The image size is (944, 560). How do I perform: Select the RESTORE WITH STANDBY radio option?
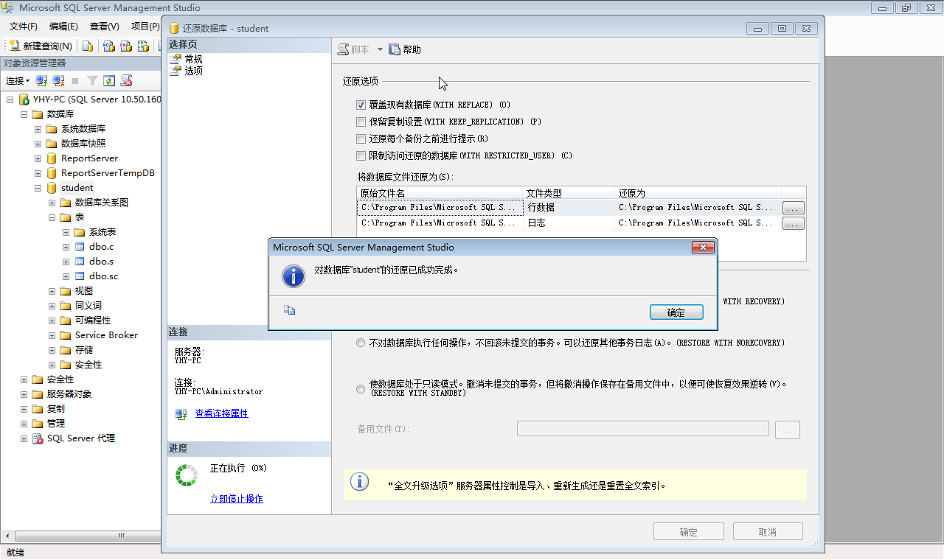361,388
